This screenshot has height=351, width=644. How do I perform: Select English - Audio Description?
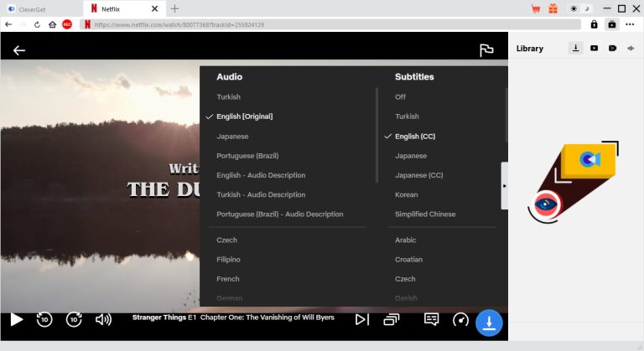pos(261,175)
